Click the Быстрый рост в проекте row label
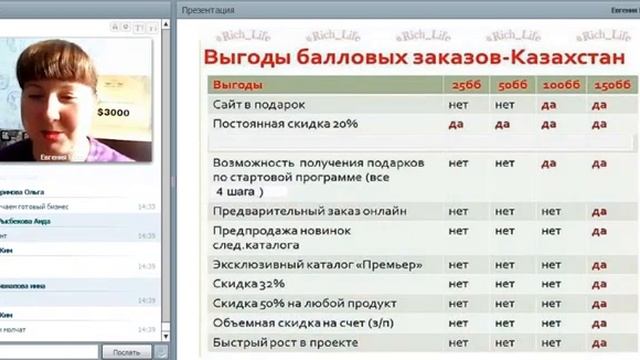This screenshot has width=640, height=360. click(x=285, y=343)
